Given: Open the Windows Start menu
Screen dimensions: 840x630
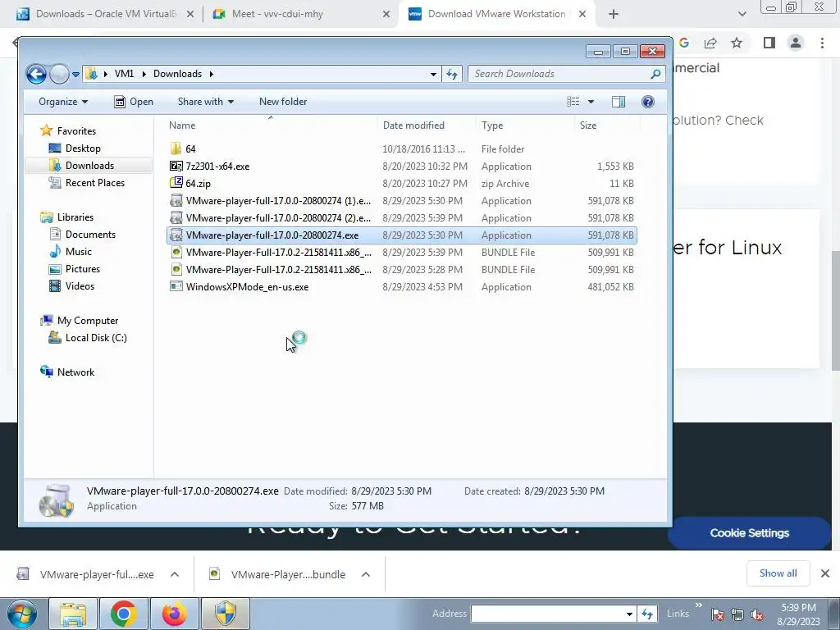Looking at the screenshot, I should [21, 614].
